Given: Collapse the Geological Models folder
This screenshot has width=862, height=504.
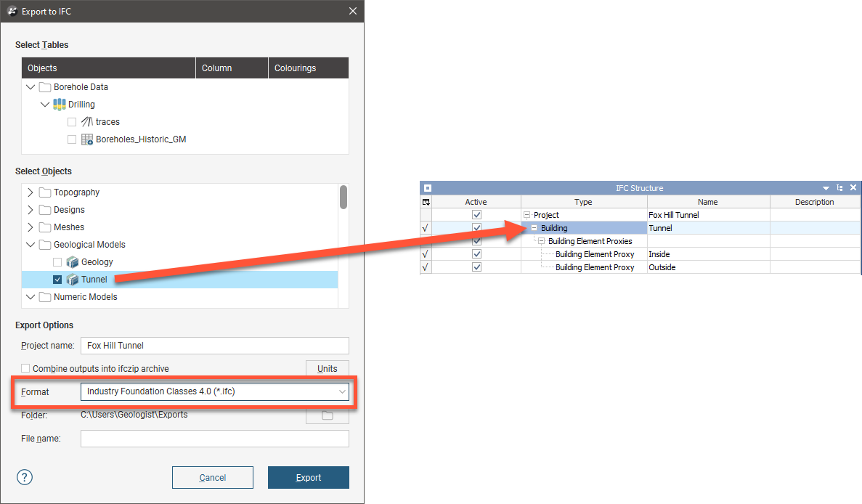Looking at the screenshot, I should tap(31, 245).
